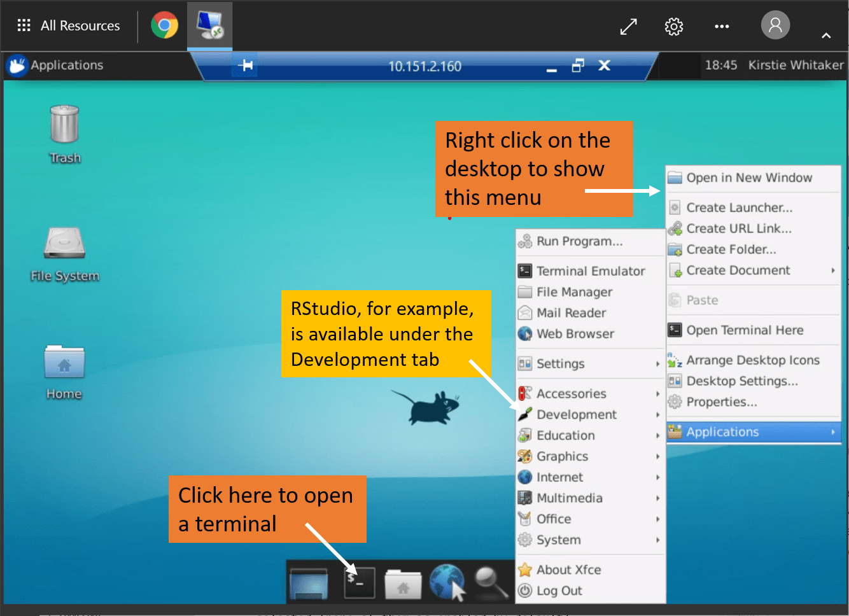Click the Show Desktop dock icon
849x616 pixels.
pos(309,584)
